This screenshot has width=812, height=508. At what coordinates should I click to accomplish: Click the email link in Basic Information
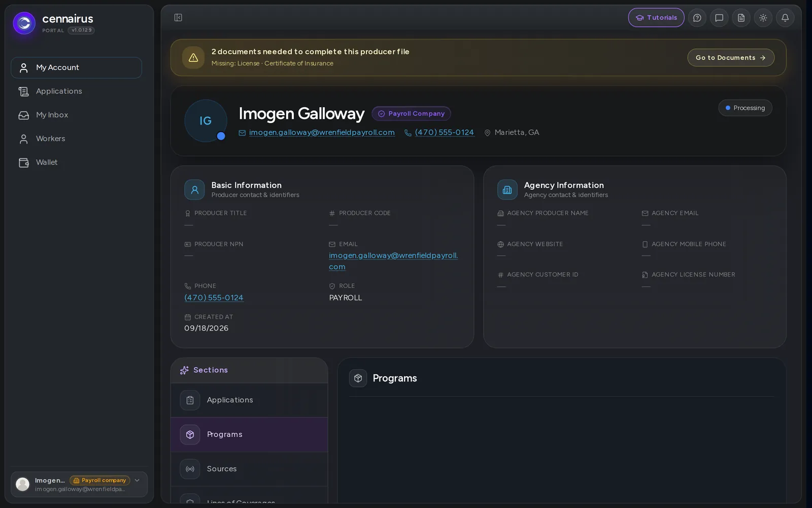pos(393,261)
